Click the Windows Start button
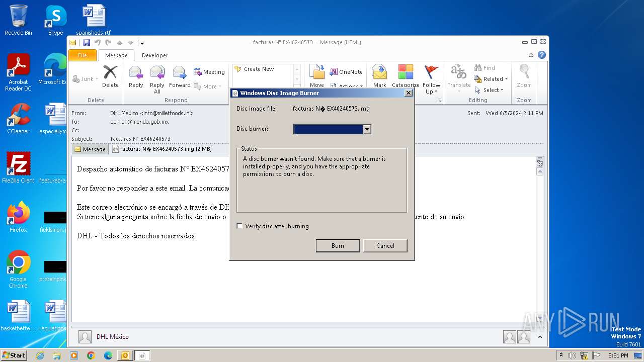Screen dimensions: 644x362 click(14, 355)
